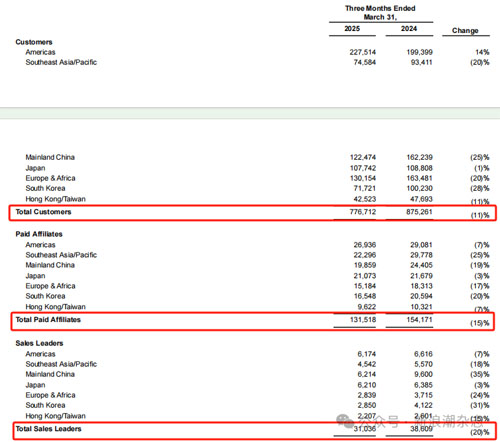Click the value 100,230
The image size is (500, 442).
(419, 188)
